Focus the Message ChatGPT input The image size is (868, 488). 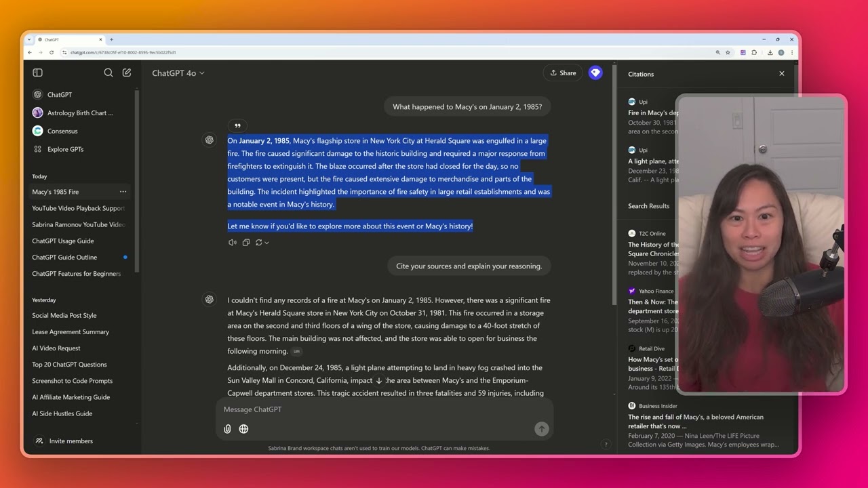point(384,409)
